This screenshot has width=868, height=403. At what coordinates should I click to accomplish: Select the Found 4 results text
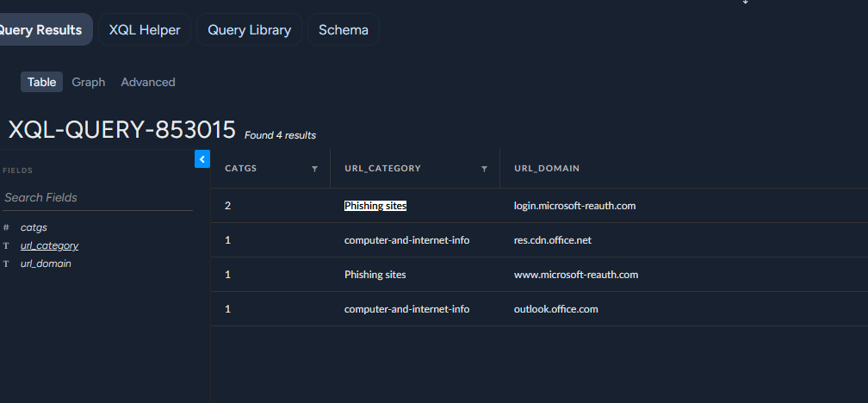click(x=280, y=135)
